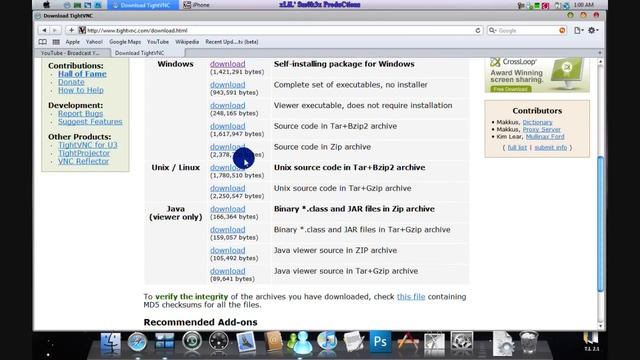Download the viewer executable without installation
The width and height of the screenshot is (640, 360).
coord(228,105)
